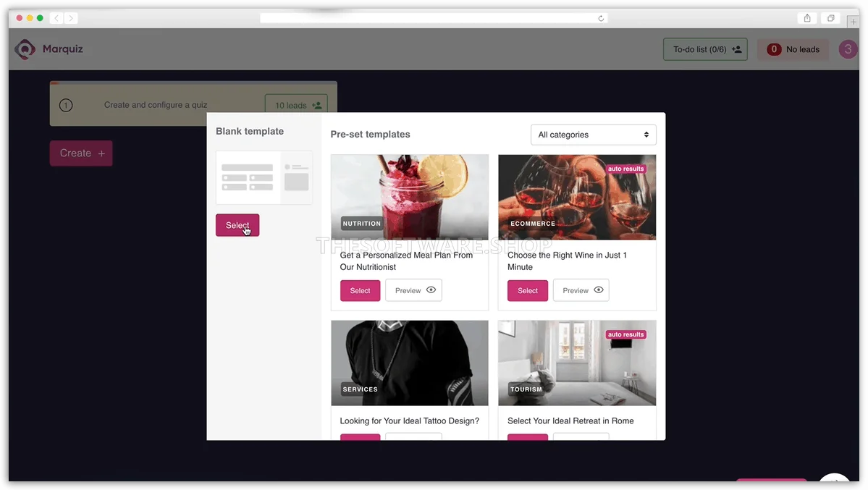Reload the page with refresh icon

click(x=601, y=18)
